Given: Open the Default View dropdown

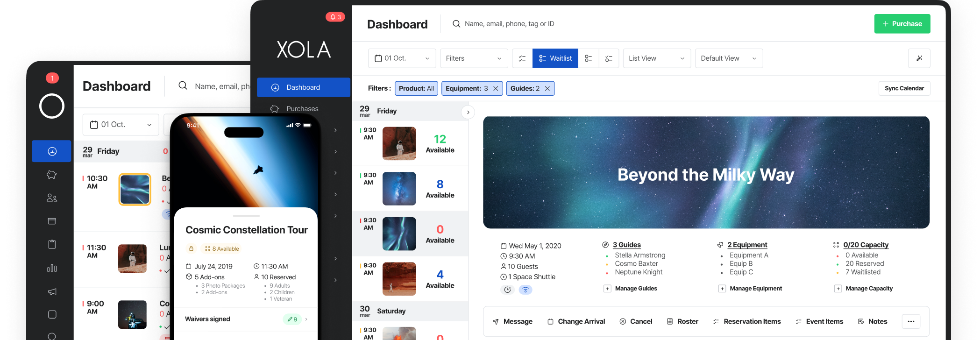Looking at the screenshot, I should (x=728, y=58).
